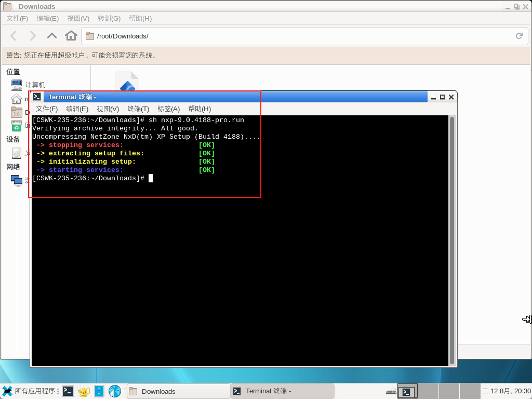Viewport: 532px width, 399px height.
Task: Open the terminal 标签(A) menu
Action: pyautogui.click(x=168, y=109)
